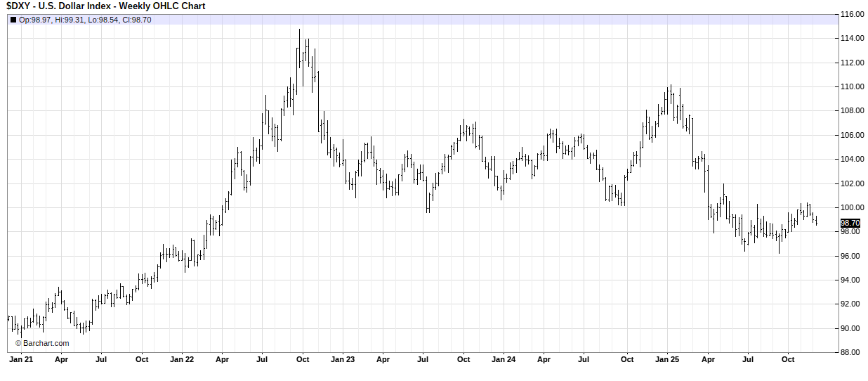Click the last weekly bar on the chart
Image resolution: width=868 pixels, height=381 pixels.
click(x=816, y=221)
